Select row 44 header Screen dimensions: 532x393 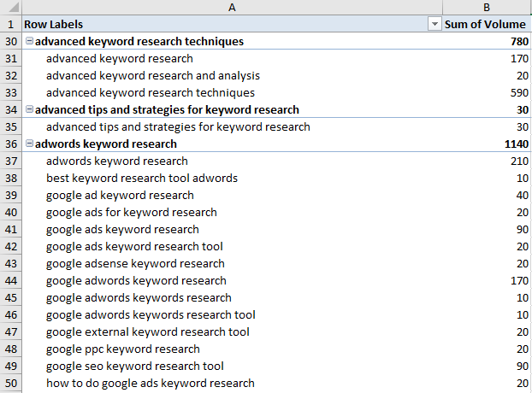11,280
